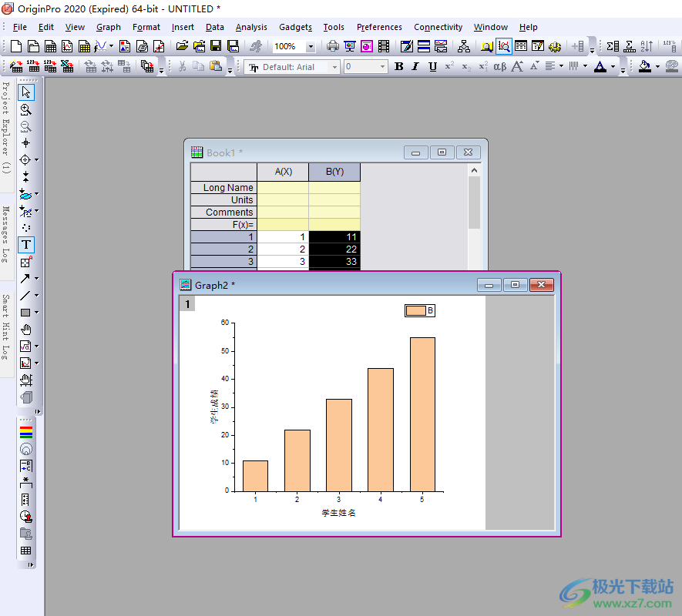682x616 pixels.
Task: Click the Greek alphabet symbol button
Action: [500, 66]
